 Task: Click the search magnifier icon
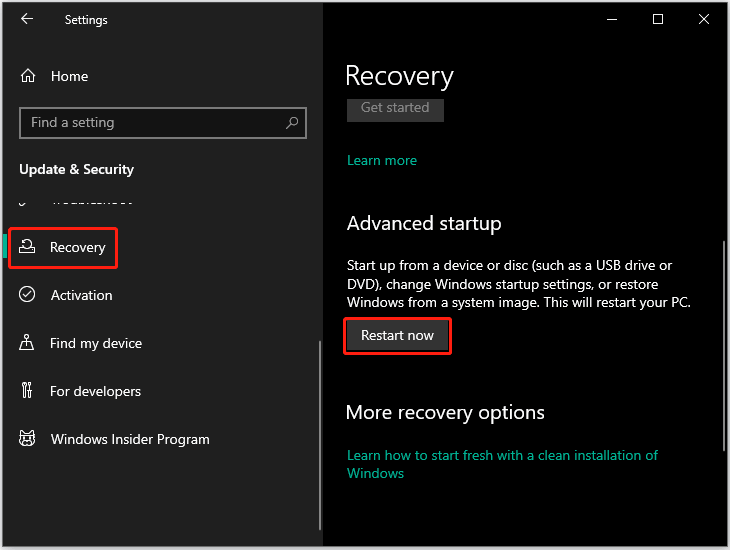292,123
